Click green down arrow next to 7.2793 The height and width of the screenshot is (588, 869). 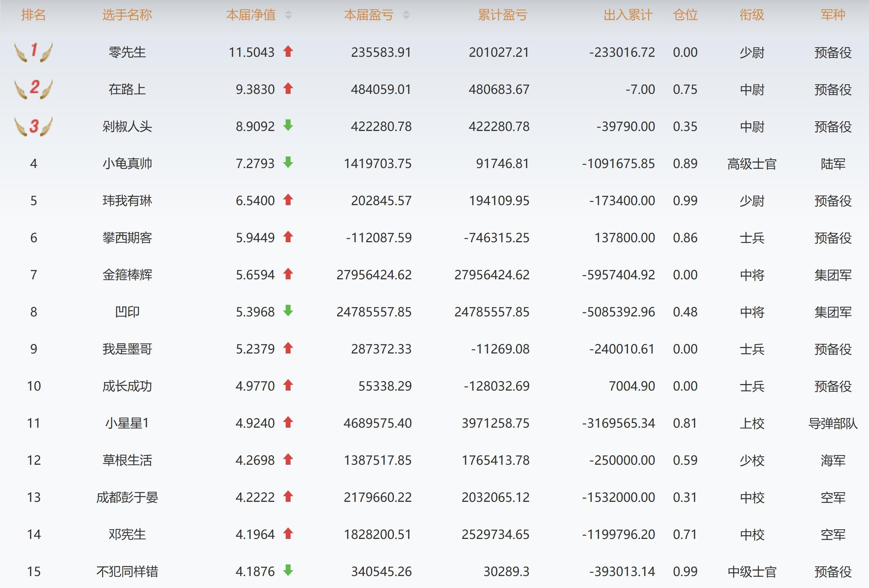[x=288, y=163]
